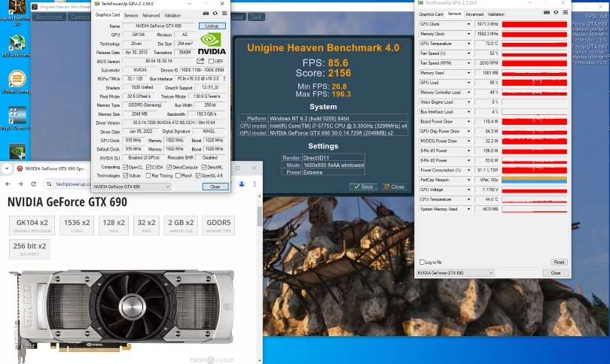
Task: Click Close in Heaven Benchmark results
Action: pos(394,187)
